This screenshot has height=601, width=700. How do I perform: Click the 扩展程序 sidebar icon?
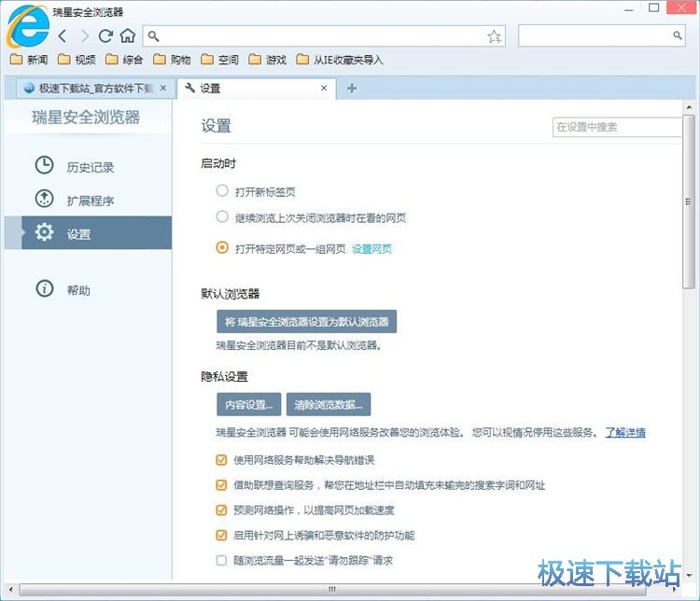44,199
